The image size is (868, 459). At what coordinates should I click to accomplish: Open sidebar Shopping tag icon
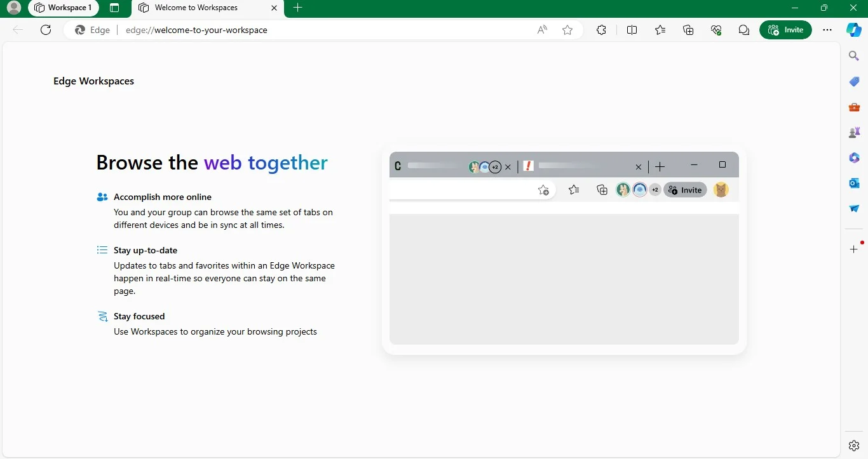click(854, 81)
